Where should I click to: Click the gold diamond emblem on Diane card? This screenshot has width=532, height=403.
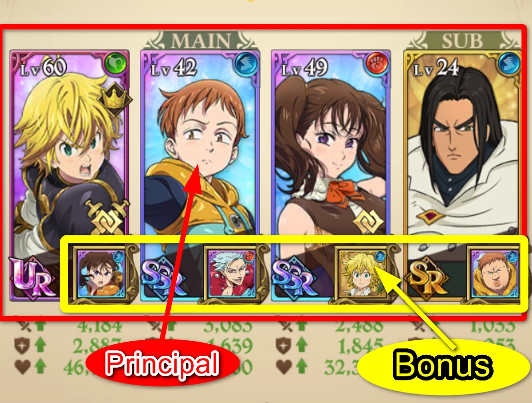click(x=369, y=221)
